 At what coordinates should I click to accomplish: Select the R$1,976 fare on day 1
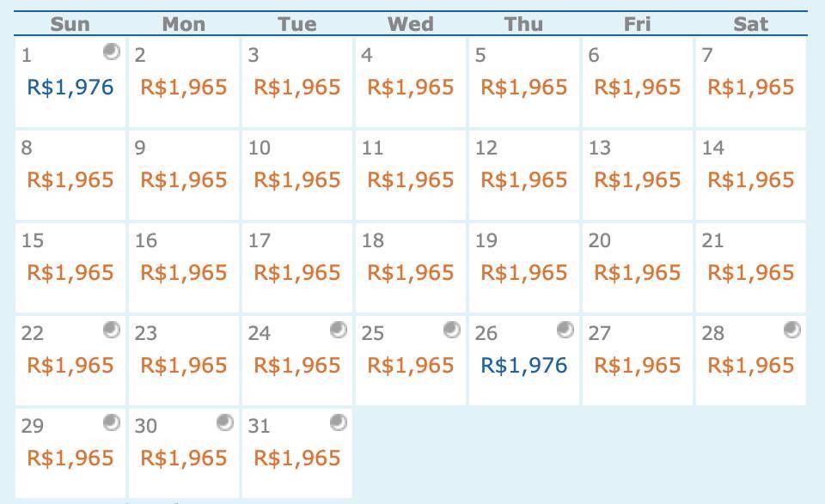pyautogui.click(x=70, y=88)
